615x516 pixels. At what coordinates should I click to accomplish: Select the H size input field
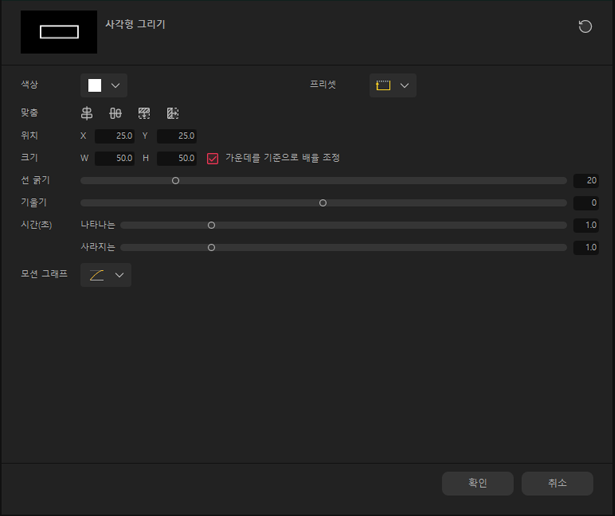(176, 158)
